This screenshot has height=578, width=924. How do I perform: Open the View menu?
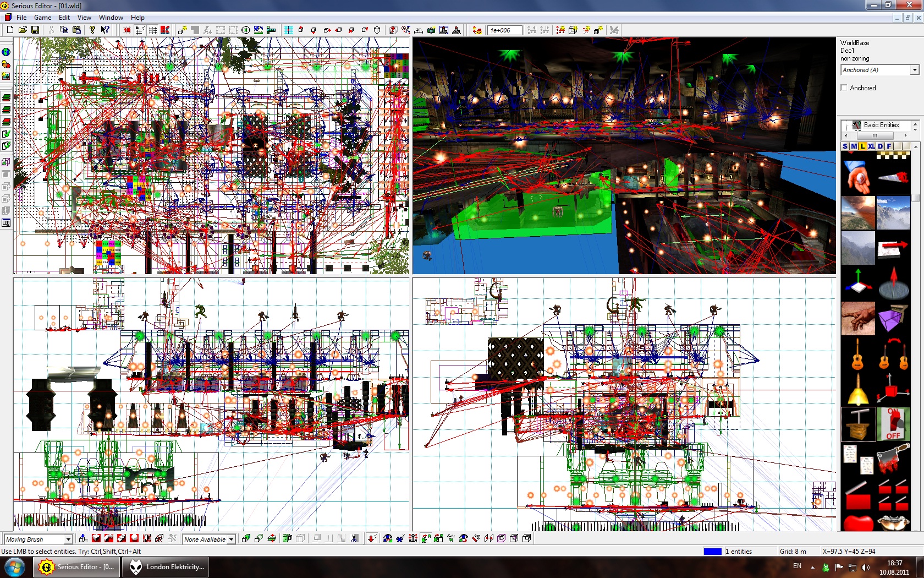[84, 18]
